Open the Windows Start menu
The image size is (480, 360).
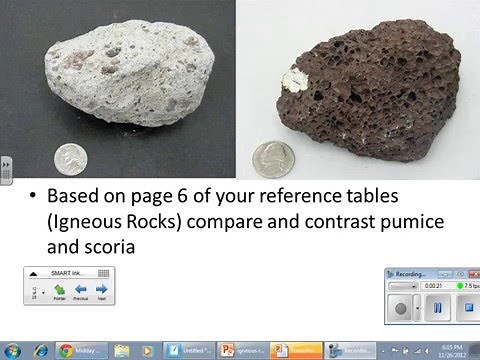coord(12,351)
